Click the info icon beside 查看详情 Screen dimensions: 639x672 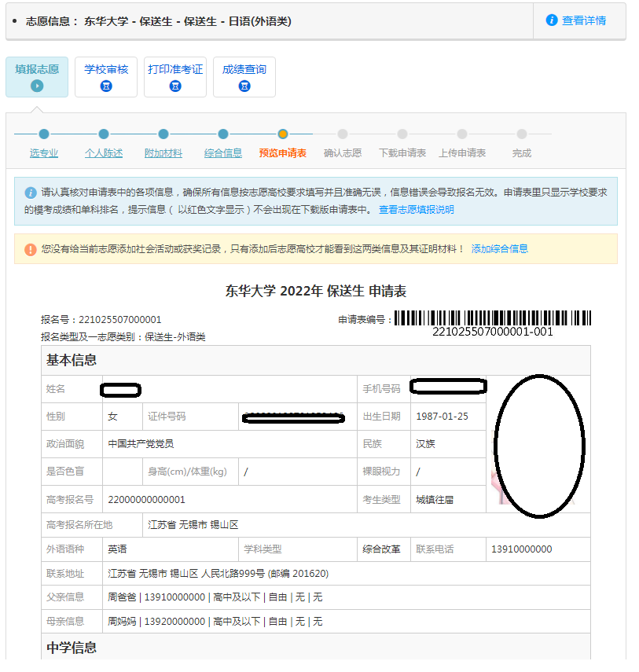[x=552, y=20]
